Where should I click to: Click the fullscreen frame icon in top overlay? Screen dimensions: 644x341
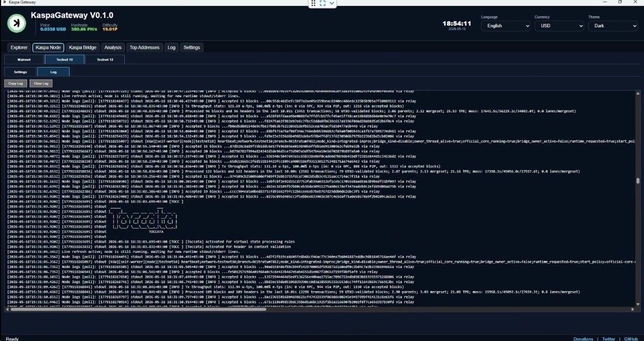(x=323, y=3)
